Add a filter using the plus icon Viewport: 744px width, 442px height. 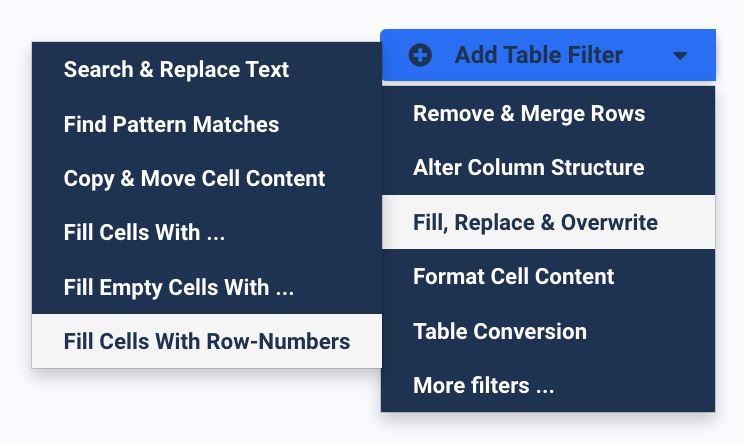[x=420, y=55]
